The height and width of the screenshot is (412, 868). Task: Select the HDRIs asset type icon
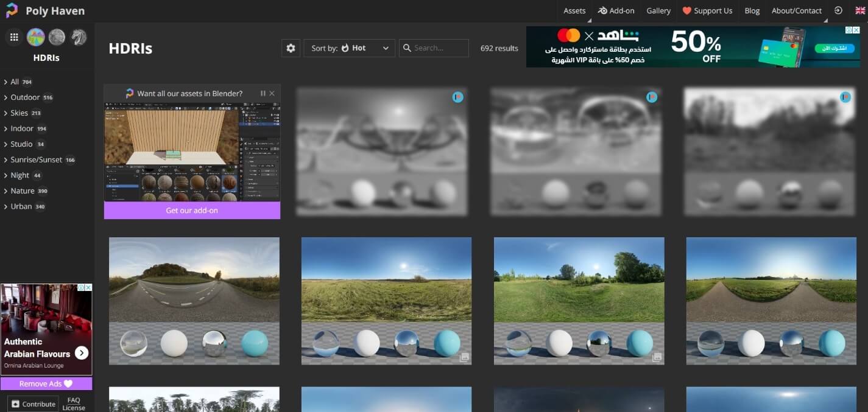(35, 37)
